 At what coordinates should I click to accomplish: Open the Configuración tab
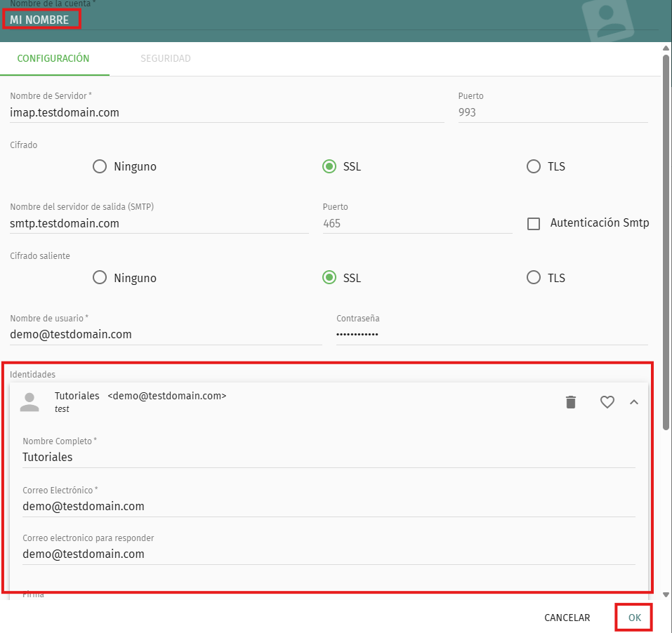(x=53, y=58)
